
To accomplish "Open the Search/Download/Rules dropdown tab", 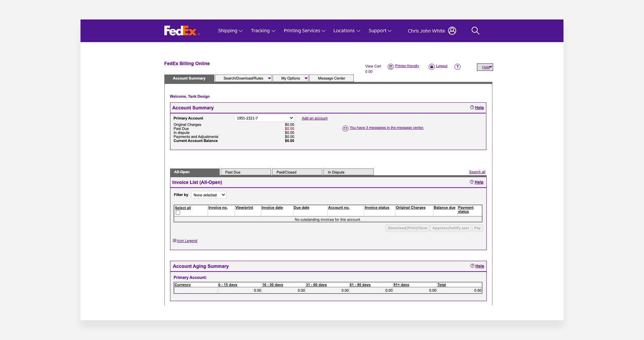I will 244,78.
